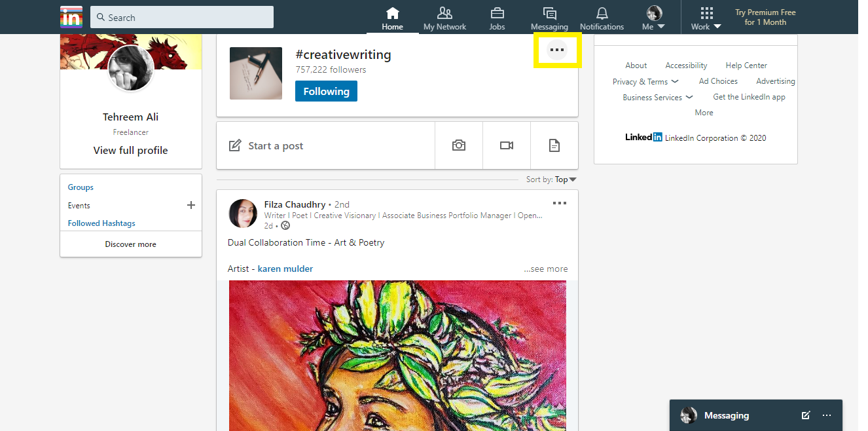
Task: Click the camera photo upload icon
Action: 459,145
